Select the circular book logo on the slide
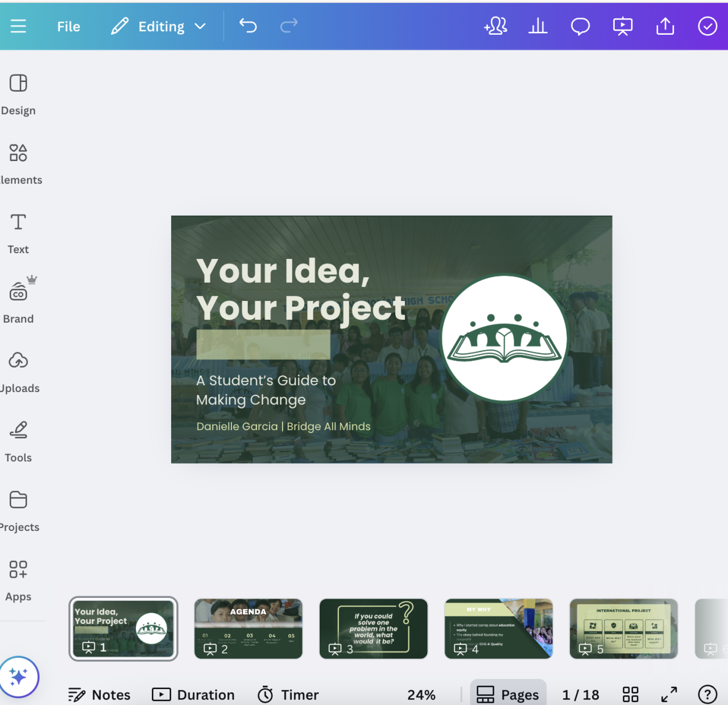This screenshot has width=728, height=705. (504, 339)
